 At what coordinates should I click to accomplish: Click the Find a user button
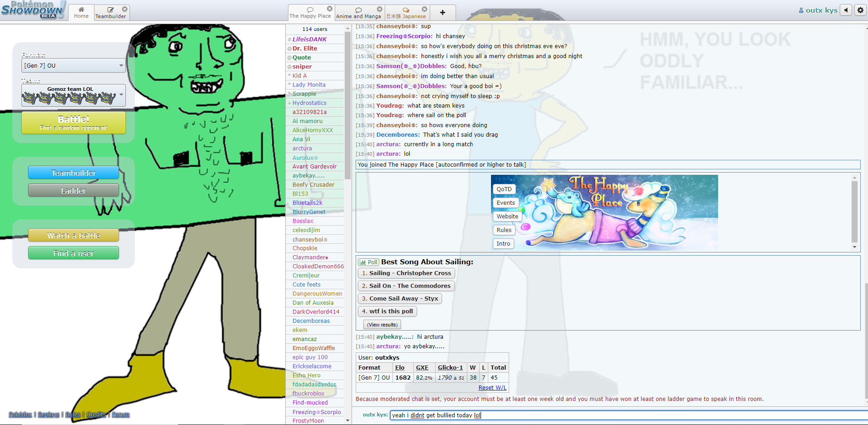coord(74,253)
